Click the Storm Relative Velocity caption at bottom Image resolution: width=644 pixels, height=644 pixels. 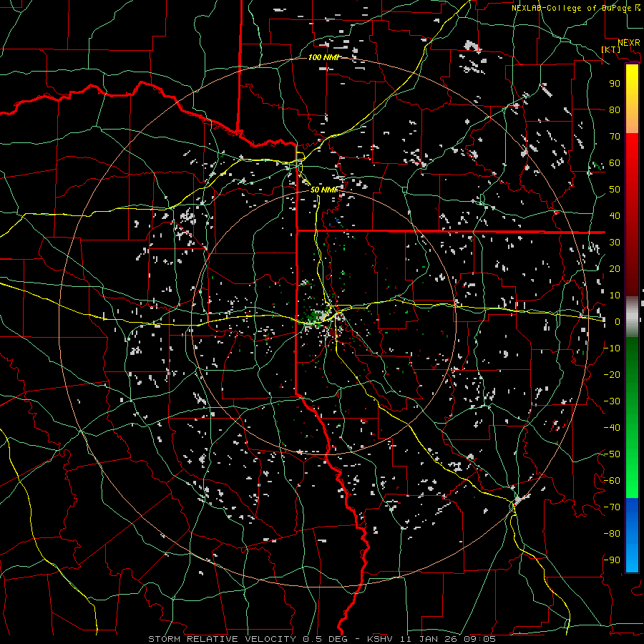tap(322, 639)
